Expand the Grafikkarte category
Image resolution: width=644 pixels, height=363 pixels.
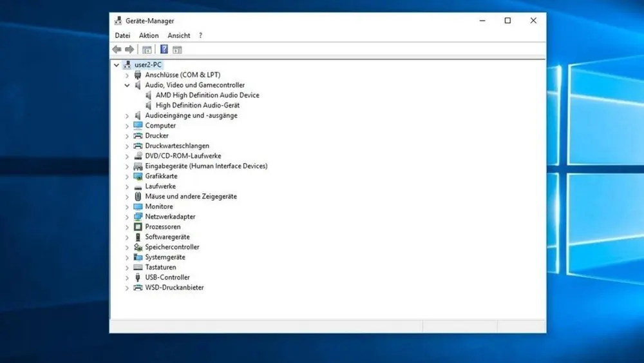127,177
